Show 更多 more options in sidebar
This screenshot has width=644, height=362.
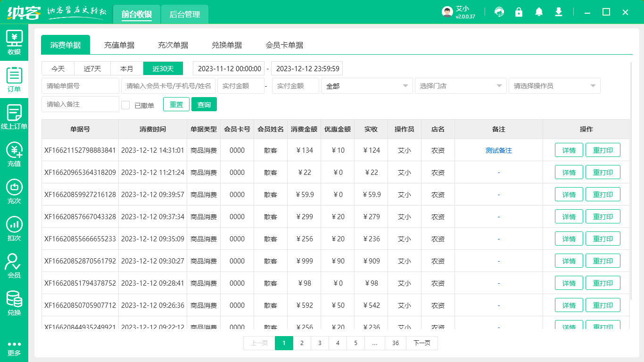(14, 348)
